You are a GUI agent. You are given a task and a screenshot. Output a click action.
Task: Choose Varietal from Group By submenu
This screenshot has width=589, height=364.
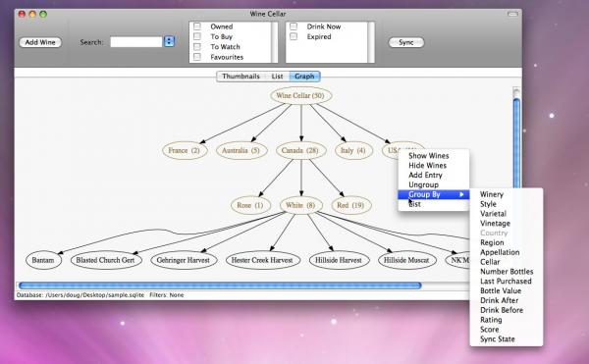(x=493, y=214)
